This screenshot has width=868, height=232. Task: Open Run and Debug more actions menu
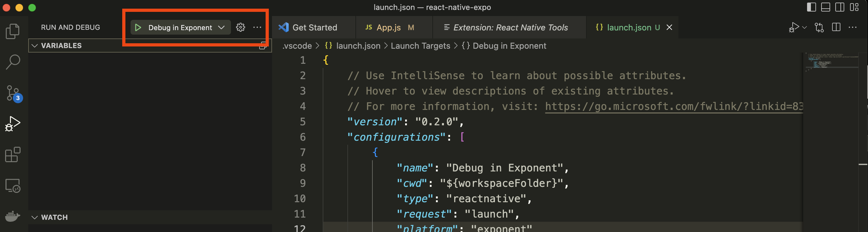[x=257, y=27]
